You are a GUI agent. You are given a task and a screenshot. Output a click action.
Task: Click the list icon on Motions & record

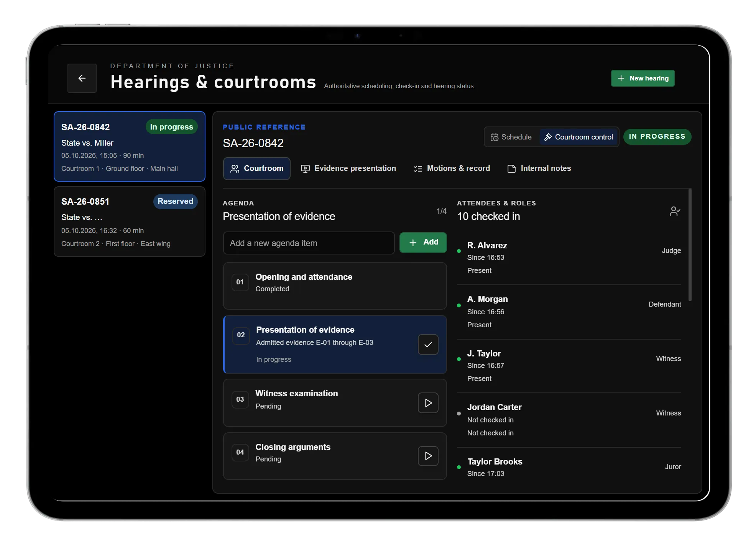tap(418, 169)
